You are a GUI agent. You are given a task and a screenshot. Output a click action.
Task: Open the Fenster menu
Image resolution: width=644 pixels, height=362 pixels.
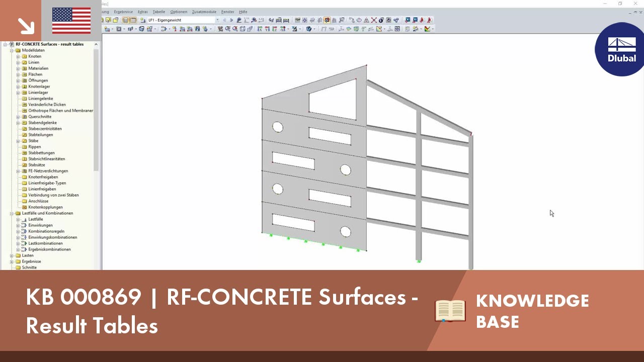pyautogui.click(x=227, y=12)
